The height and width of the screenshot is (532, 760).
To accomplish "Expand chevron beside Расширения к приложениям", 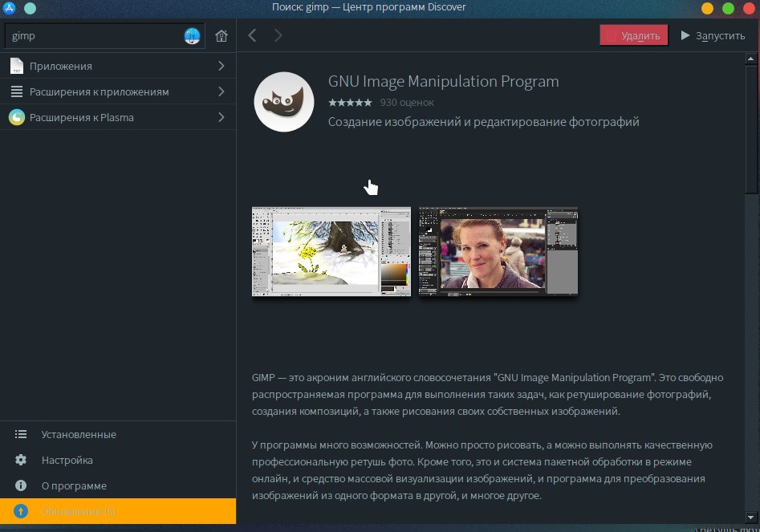I will point(221,91).
